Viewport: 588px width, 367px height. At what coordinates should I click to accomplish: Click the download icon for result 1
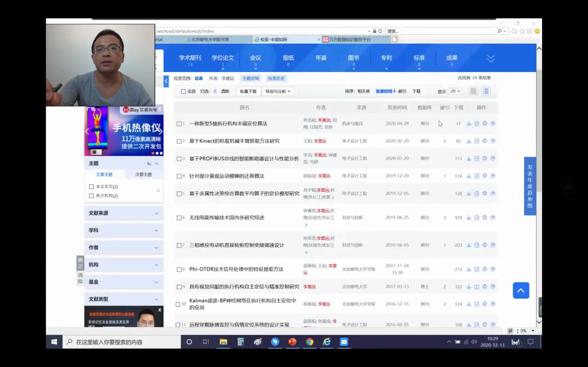469,124
